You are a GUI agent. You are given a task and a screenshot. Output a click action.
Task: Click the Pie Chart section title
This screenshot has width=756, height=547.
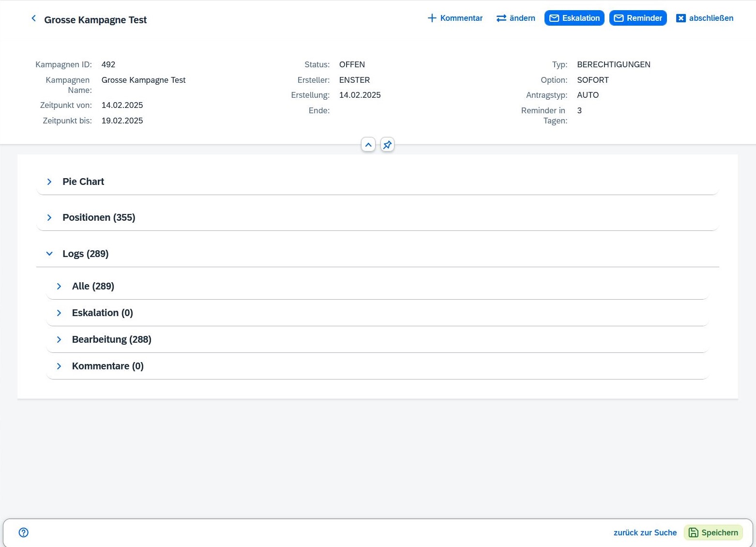pyautogui.click(x=83, y=182)
